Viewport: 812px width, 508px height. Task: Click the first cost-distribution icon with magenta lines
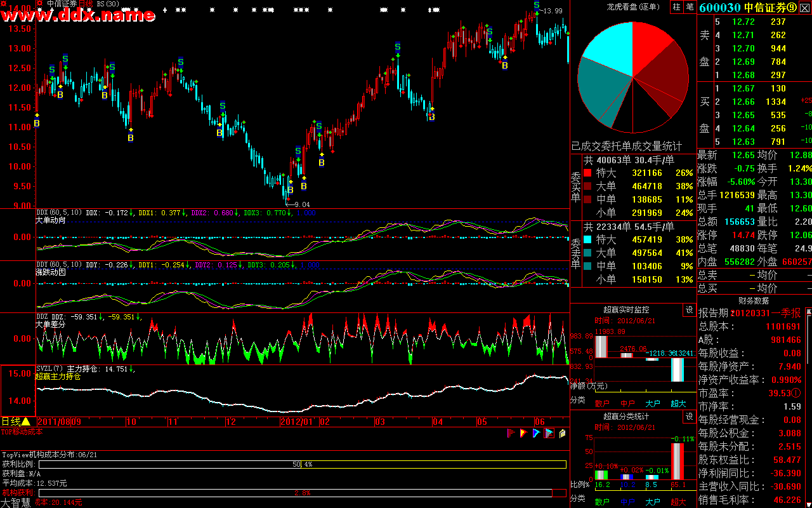pos(511,433)
